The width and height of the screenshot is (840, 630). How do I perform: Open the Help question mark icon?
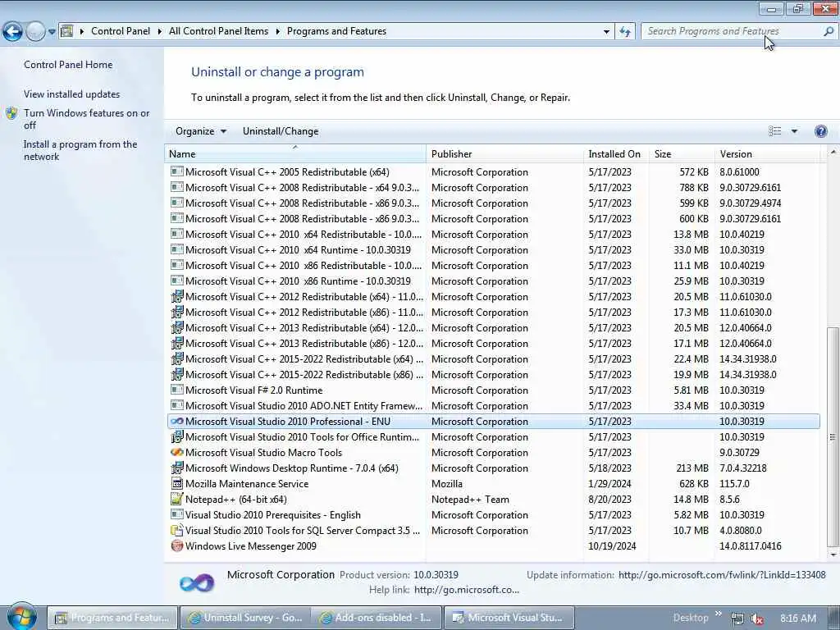click(x=820, y=131)
